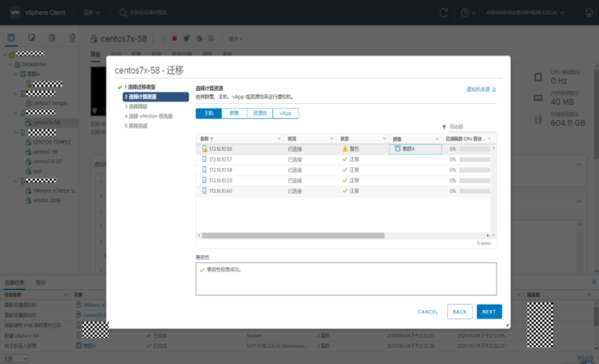Select windos 2016 in inventory tree
The height and width of the screenshot is (364, 599).
pos(46,201)
